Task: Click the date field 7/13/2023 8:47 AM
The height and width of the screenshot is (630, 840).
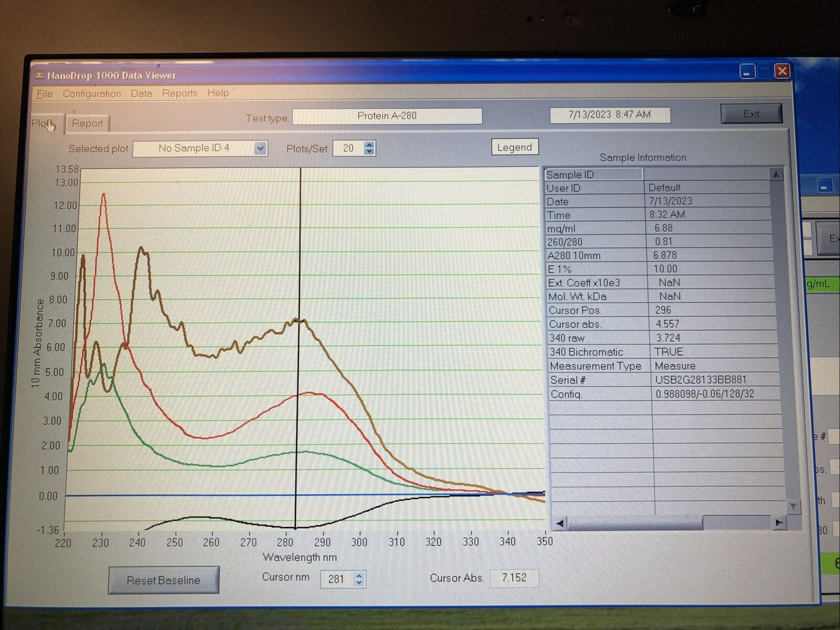Action: point(610,114)
